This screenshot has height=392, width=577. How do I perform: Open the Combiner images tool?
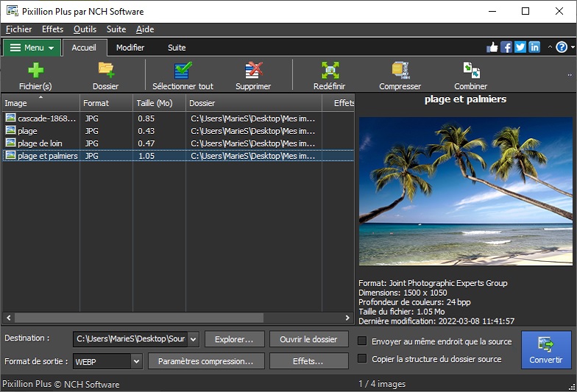tap(471, 70)
